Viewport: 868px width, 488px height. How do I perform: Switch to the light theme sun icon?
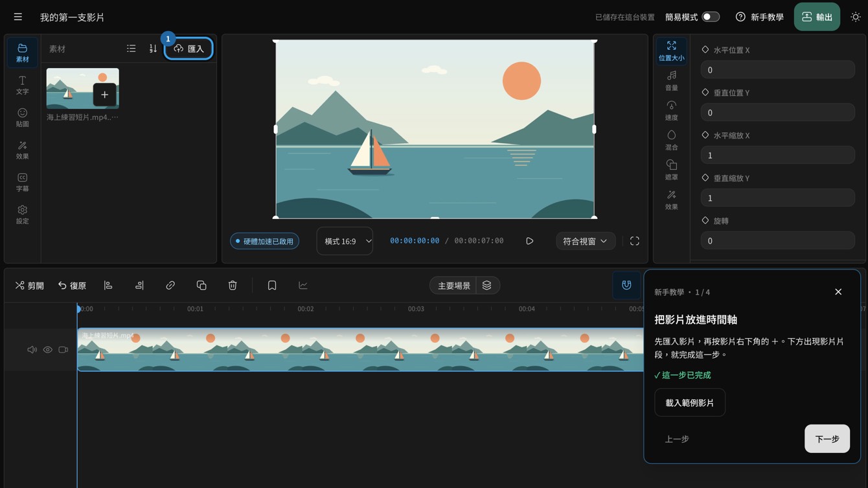(x=855, y=17)
